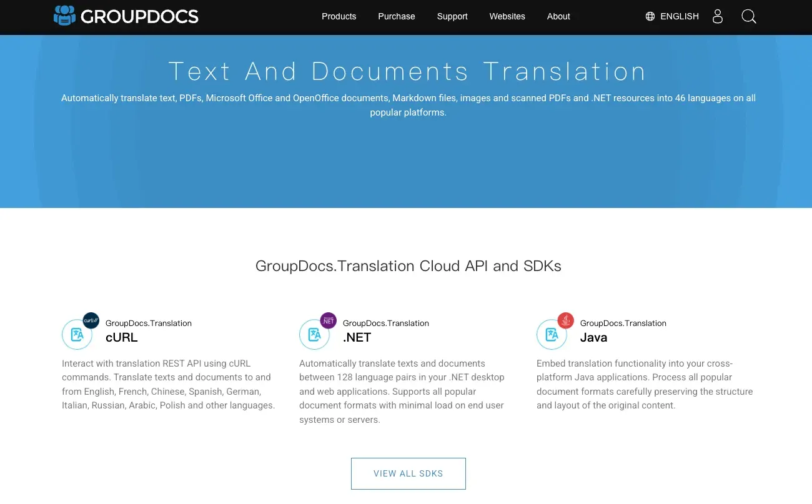Click the GroupDocs.Translation Cloud API and SDKs heading

coord(408,266)
